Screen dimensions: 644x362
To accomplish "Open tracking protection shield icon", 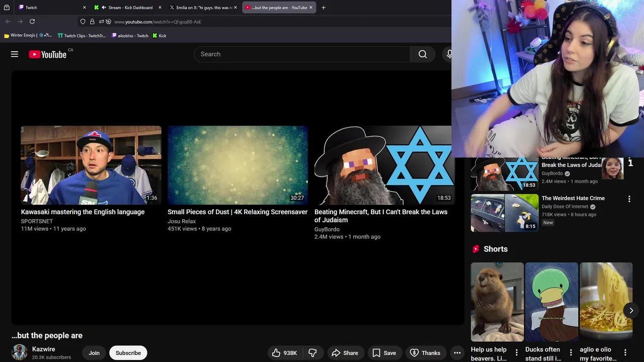I will (x=83, y=22).
